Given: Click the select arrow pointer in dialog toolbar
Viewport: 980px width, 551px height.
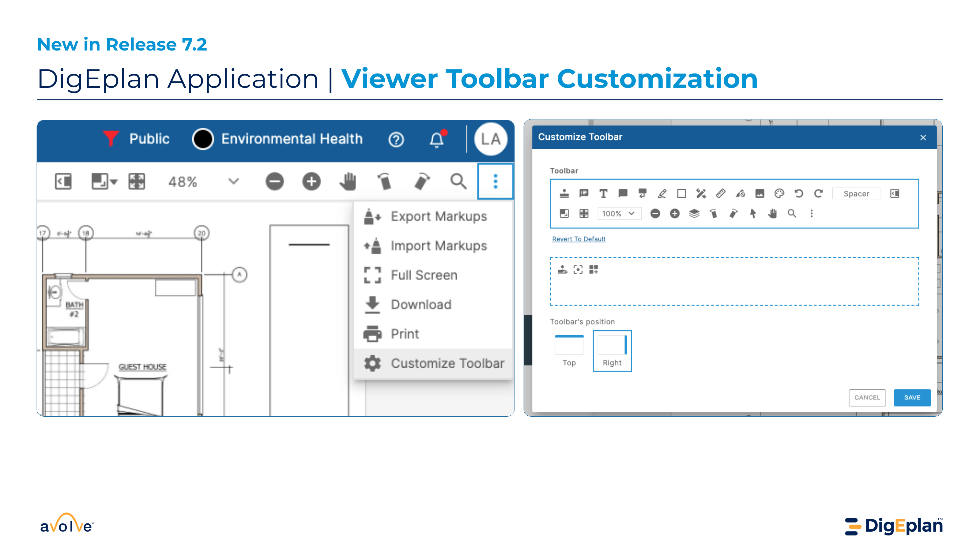Looking at the screenshot, I should tap(753, 213).
